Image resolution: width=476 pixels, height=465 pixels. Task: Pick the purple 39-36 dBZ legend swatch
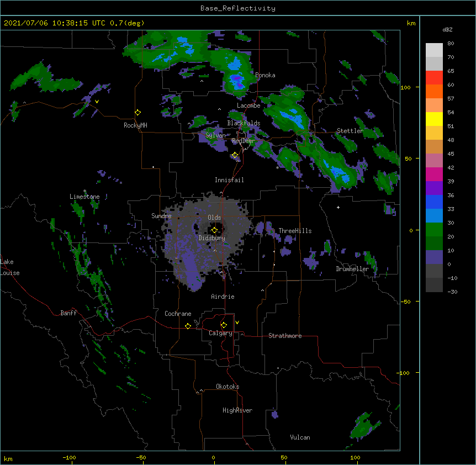coord(434,188)
